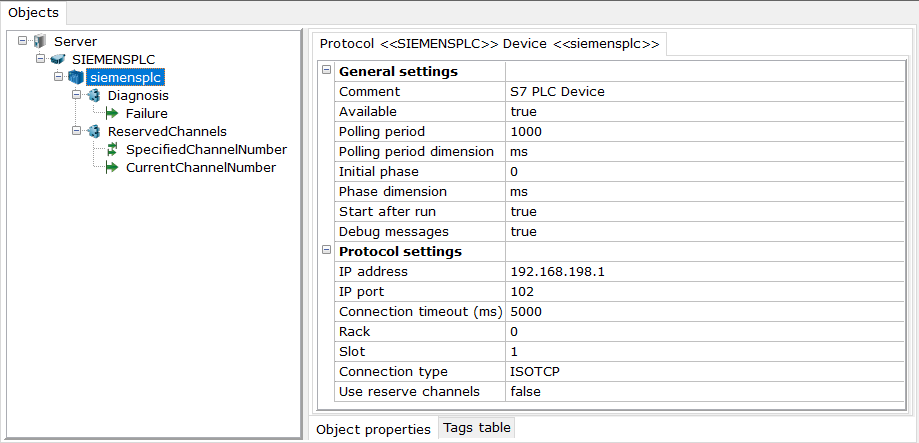
Task: Click the Connection timeout (ms) label
Action: point(421,312)
